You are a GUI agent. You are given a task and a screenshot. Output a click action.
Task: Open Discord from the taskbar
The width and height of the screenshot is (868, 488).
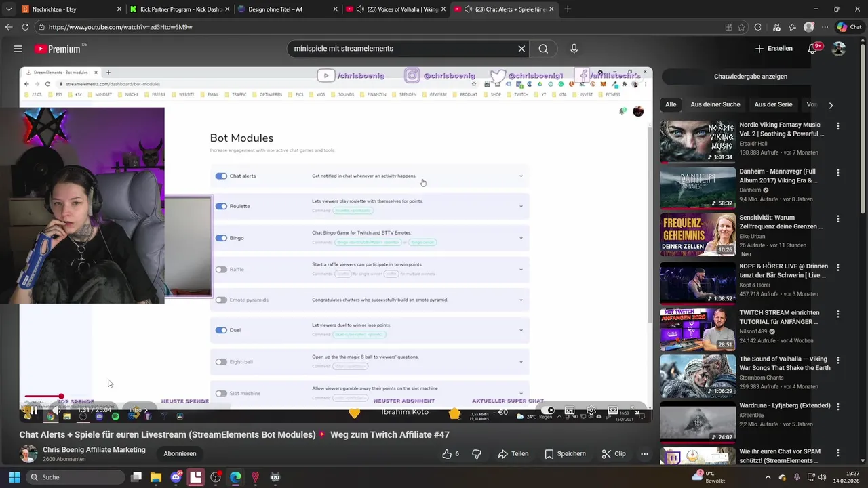pyautogui.click(x=176, y=477)
